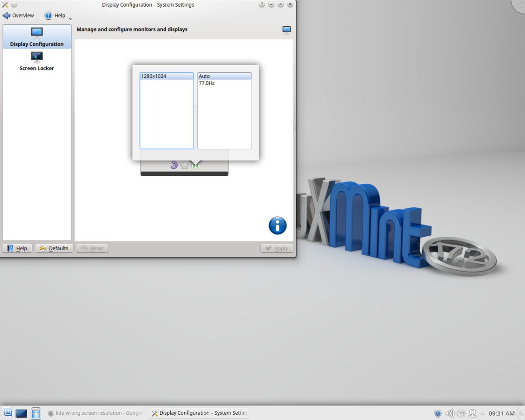Click the Reset button

pos(92,248)
